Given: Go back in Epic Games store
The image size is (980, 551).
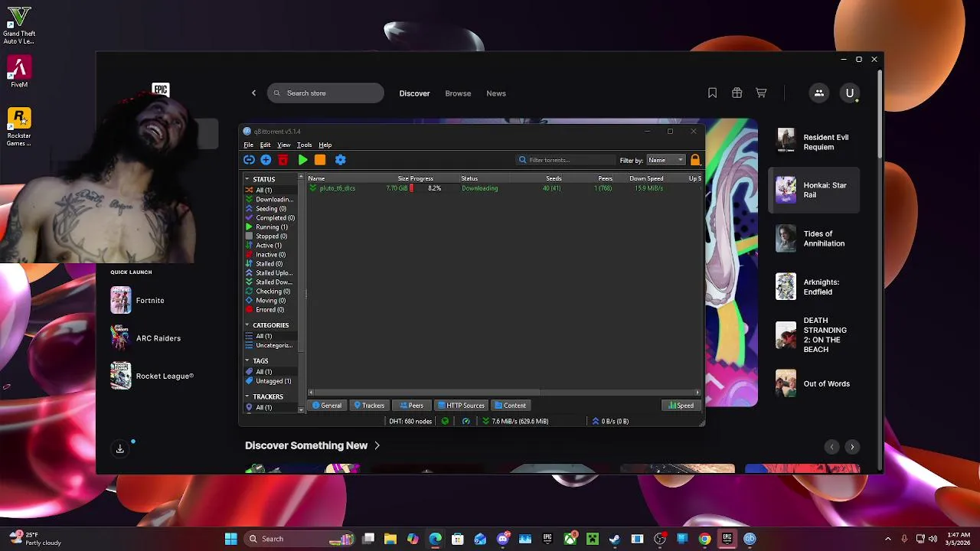Looking at the screenshot, I should coord(254,93).
